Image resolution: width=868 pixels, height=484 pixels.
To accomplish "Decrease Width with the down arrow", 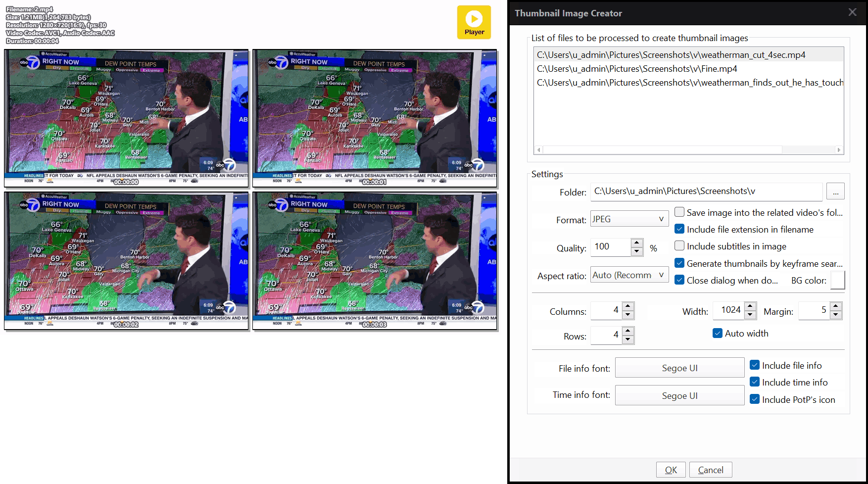I will (750, 315).
